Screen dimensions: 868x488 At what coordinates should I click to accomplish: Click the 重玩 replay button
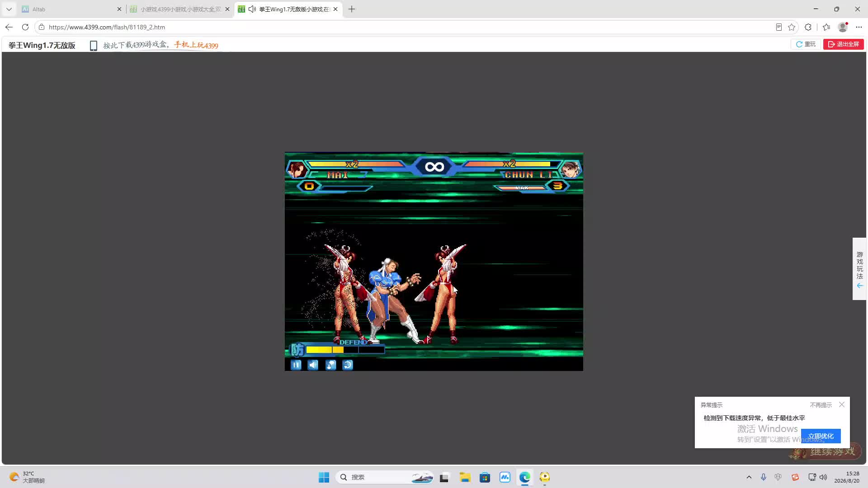(806, 44)
